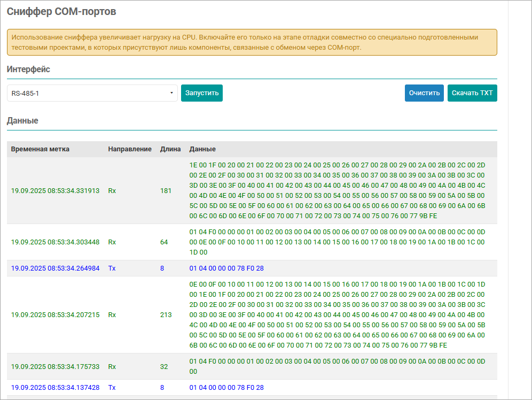
Task: Click the Сниффер COM-портов page heading
Action: click(61, 11)
